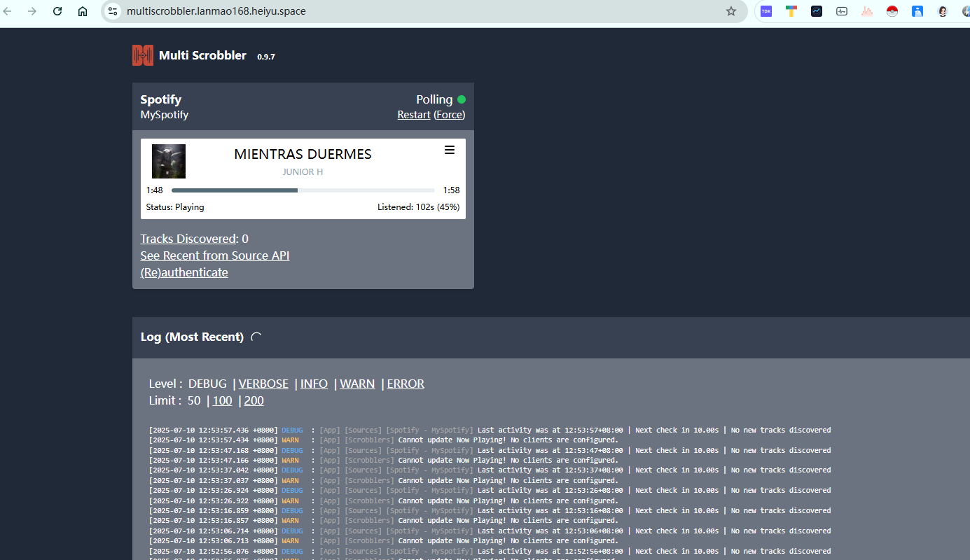
Task: Change log limit to 200
Action: 254,400
